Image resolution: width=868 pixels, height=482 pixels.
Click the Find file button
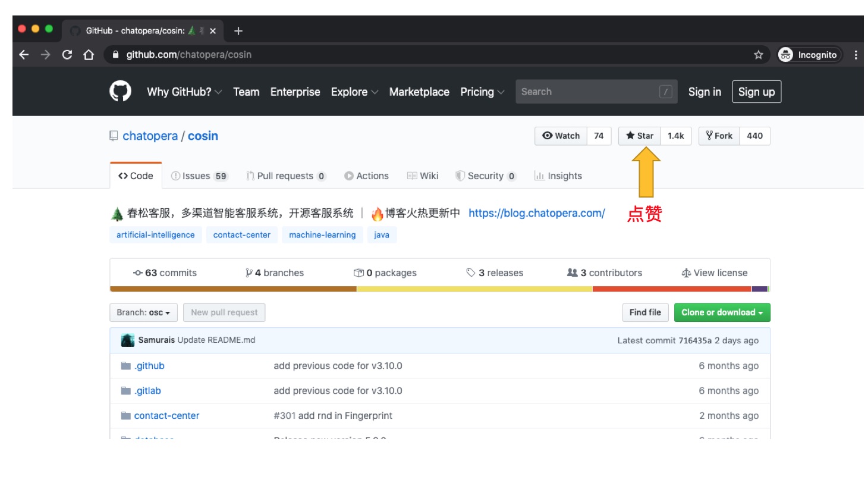click(645, 312)
